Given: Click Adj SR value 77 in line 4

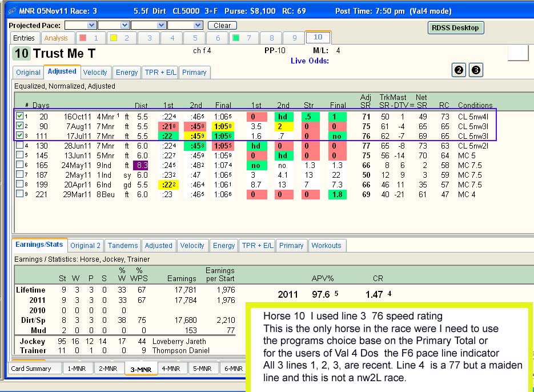Looking at the screenshot, I should pyautogui.click(x=366, y=146).
